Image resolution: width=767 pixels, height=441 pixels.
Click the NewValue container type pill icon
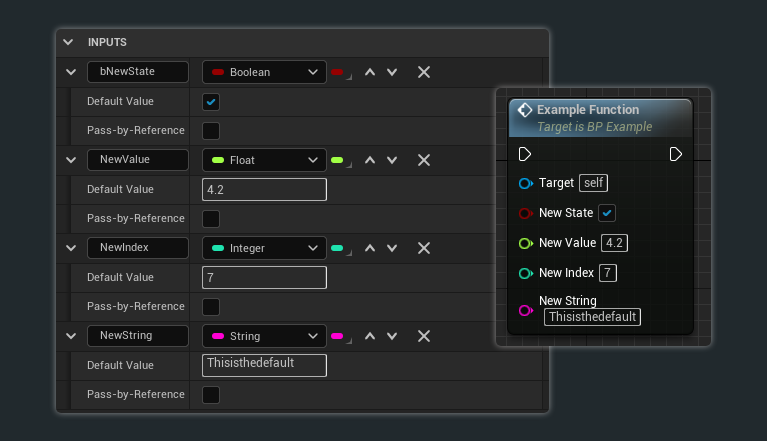click(338, 160)
